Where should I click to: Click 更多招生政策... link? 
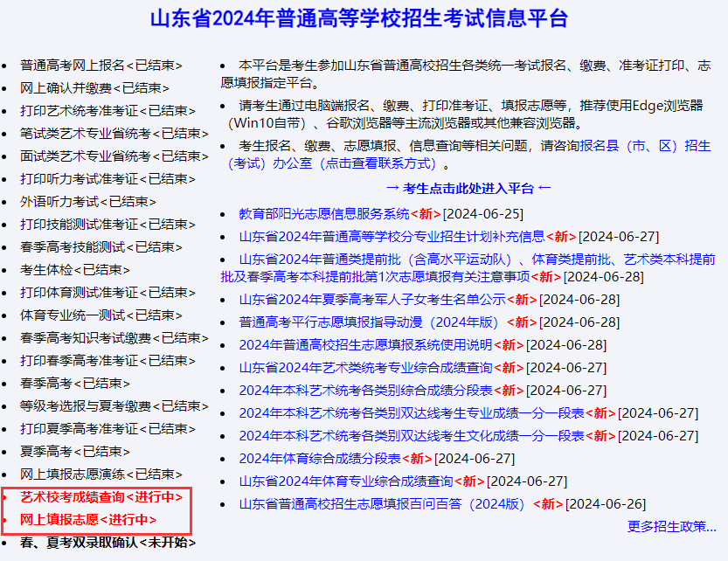pyautogui.click(x=672, y=527)
